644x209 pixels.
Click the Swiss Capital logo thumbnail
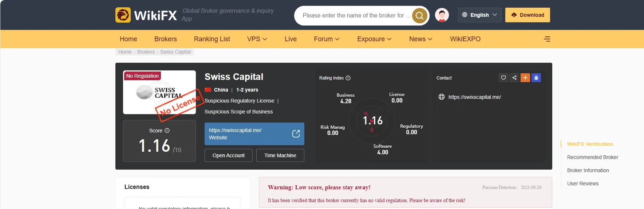tap(159, 92)
